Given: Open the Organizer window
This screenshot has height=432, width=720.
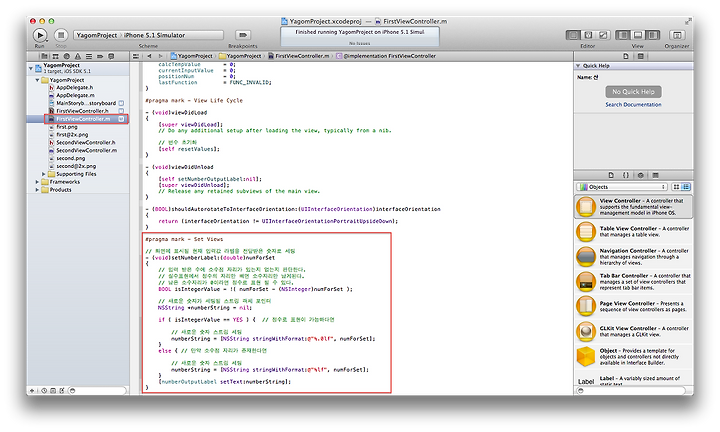Looking at the screenshot, I should pos(677,35).
